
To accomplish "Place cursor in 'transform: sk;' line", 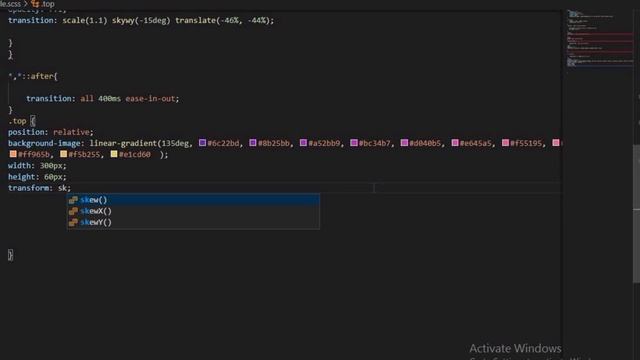I will point(39,188).
